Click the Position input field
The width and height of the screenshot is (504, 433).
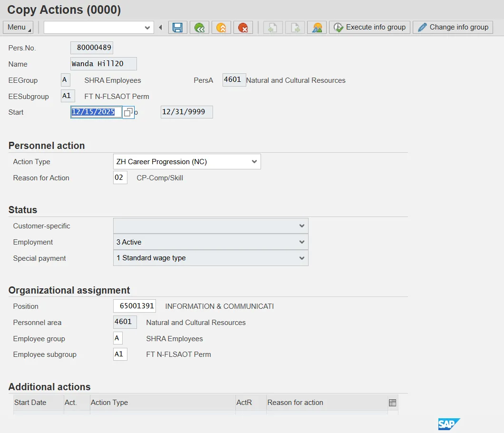point(135,306)
